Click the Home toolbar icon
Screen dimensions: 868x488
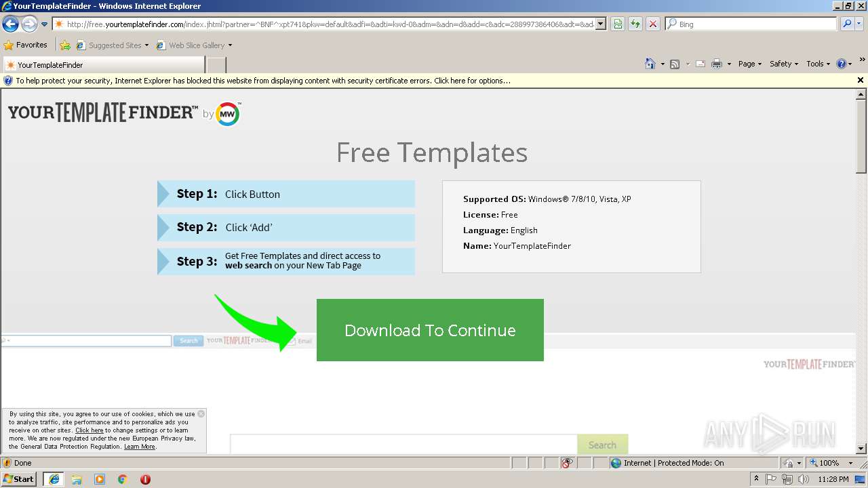coord(650,64)
